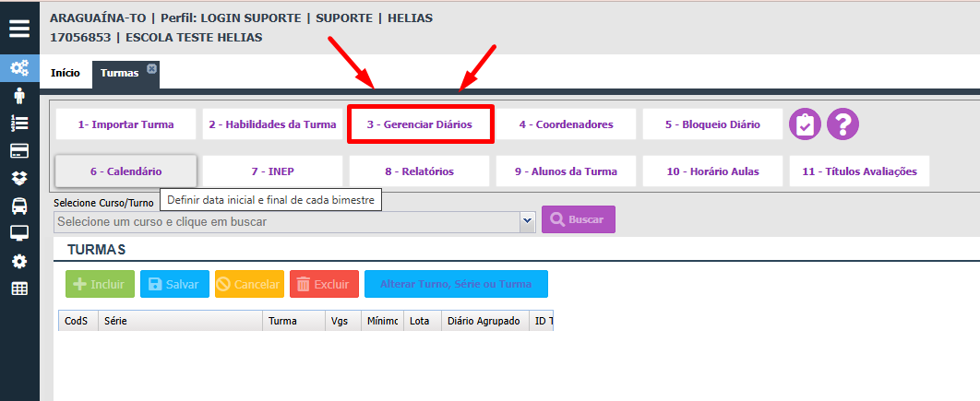Open the hamburger menu icon
Viewport: 980px width, 401px height.
click(x=19, y=28)
